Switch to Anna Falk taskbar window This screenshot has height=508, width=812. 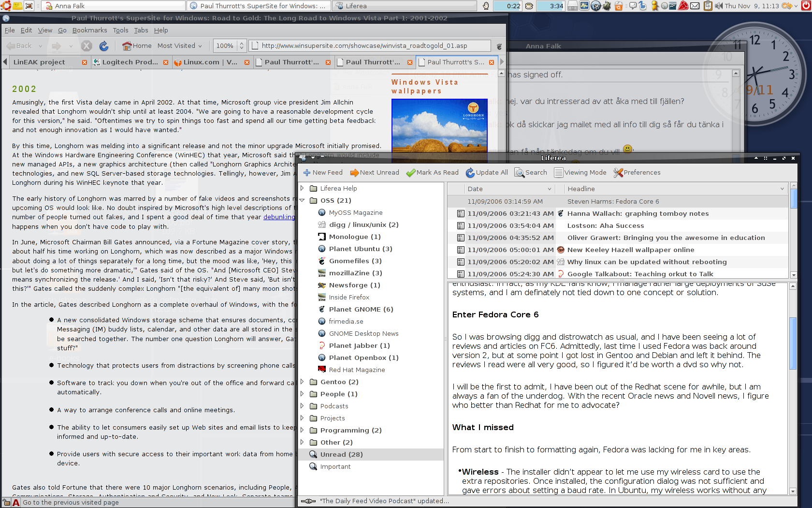click(114, 6)
